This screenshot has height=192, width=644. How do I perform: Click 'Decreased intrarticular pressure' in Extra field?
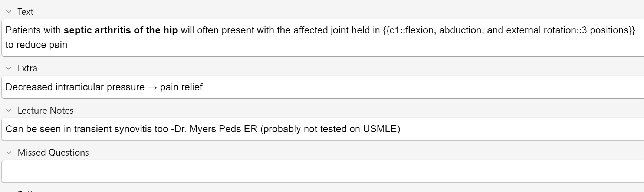75,87
